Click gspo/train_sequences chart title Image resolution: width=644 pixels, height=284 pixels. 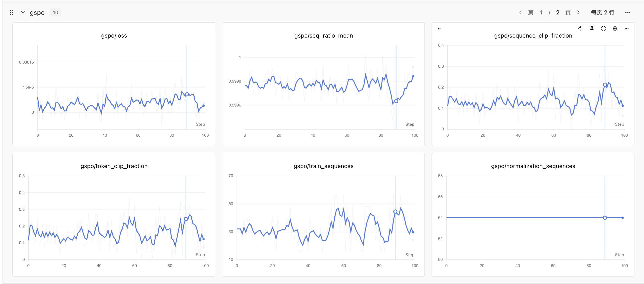click(x=323, y=166)
